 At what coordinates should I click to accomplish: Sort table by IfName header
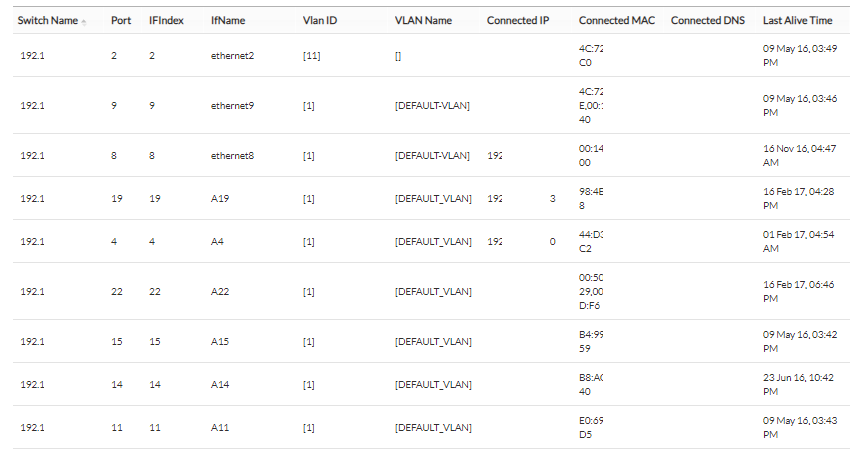[x=224, y=20]
